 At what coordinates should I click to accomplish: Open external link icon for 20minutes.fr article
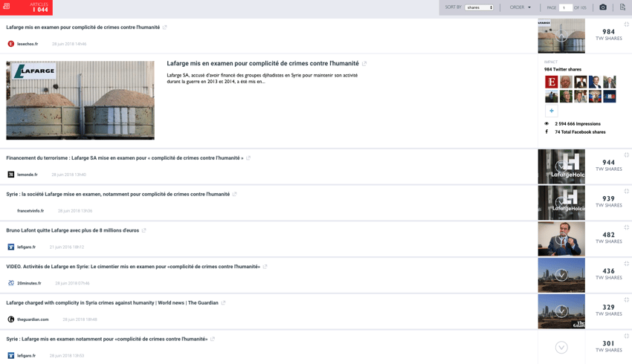(x=265, y=267)
